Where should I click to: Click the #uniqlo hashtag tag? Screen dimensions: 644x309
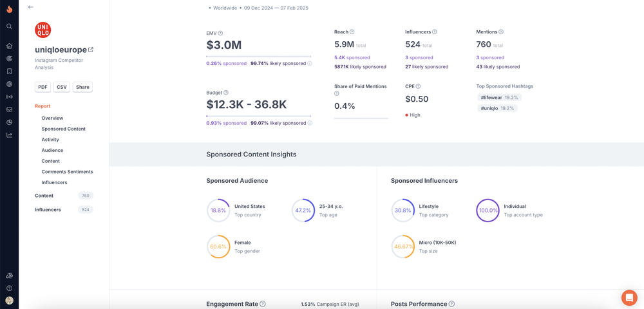tap(497, 108)
